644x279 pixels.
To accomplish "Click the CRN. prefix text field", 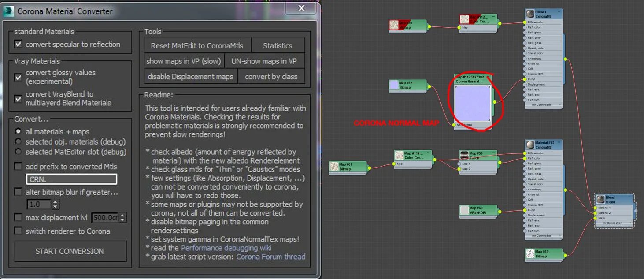I will (x=71, y=179).
